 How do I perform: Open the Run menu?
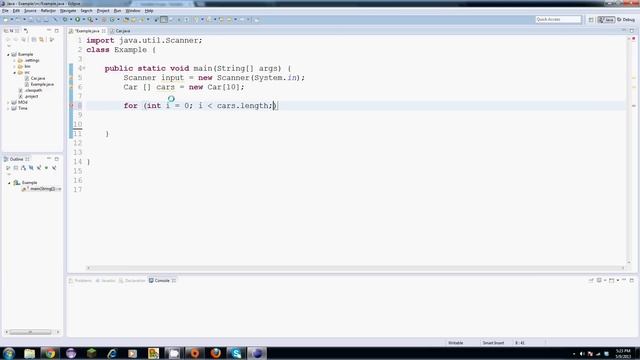(x=118, y=11)
